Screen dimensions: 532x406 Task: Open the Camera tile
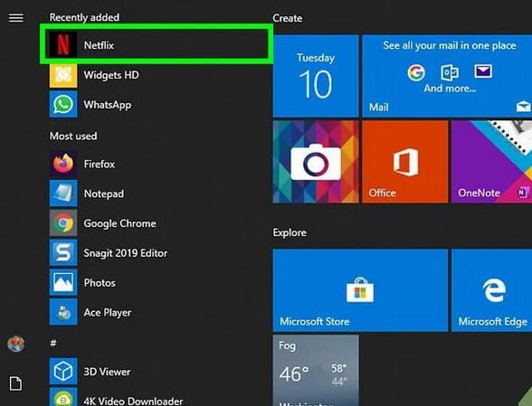pos(316,162)
